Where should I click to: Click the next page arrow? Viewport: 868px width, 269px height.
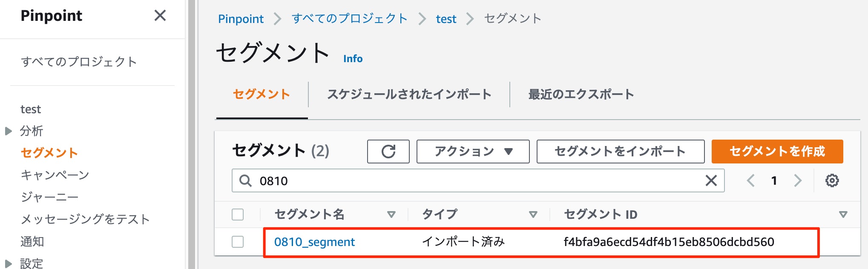(798, 180)
